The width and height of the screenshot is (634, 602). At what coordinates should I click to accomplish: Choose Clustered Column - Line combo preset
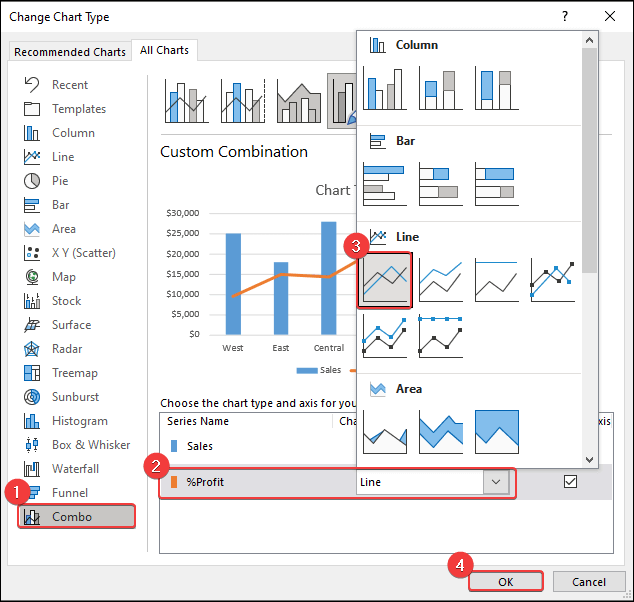187,101
